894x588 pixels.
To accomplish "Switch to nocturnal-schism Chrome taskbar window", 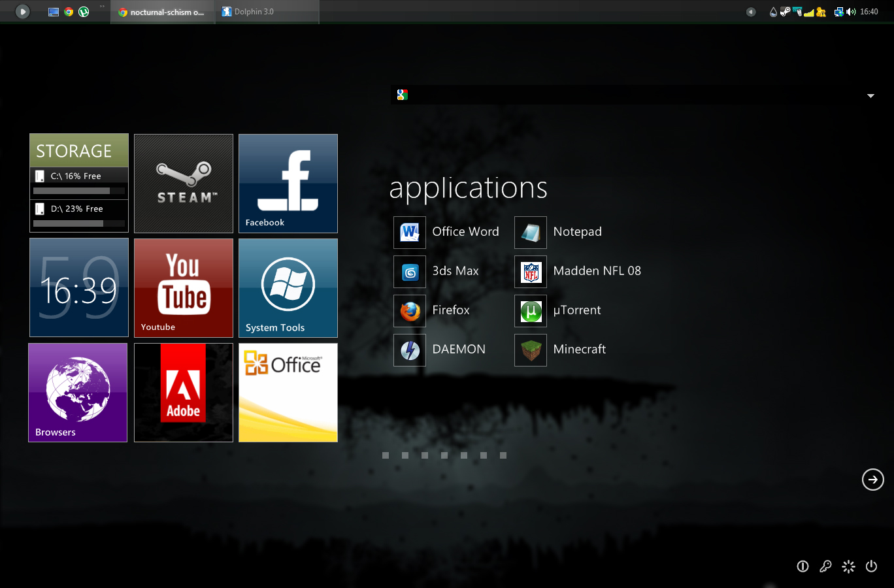I will coord(163,12).
